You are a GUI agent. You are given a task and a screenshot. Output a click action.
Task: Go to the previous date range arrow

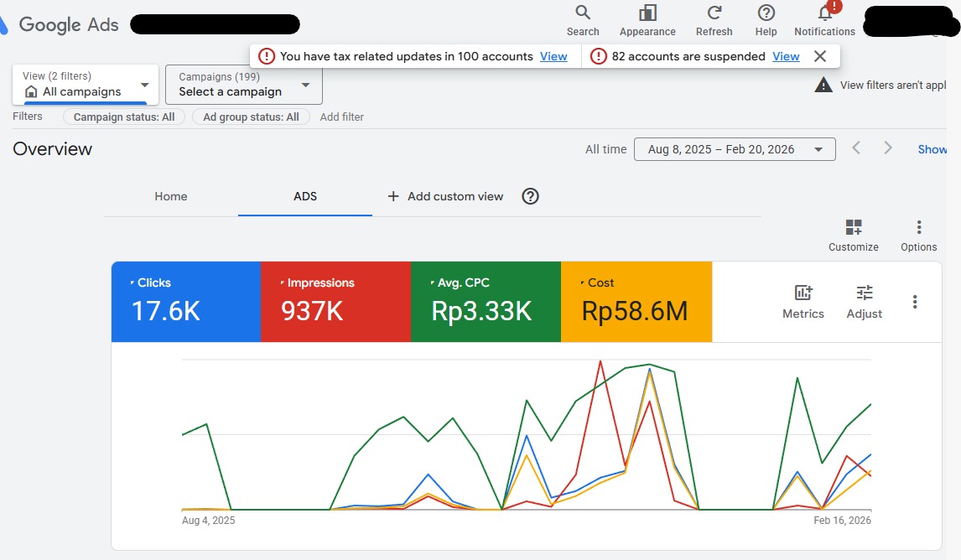[856, 148]
